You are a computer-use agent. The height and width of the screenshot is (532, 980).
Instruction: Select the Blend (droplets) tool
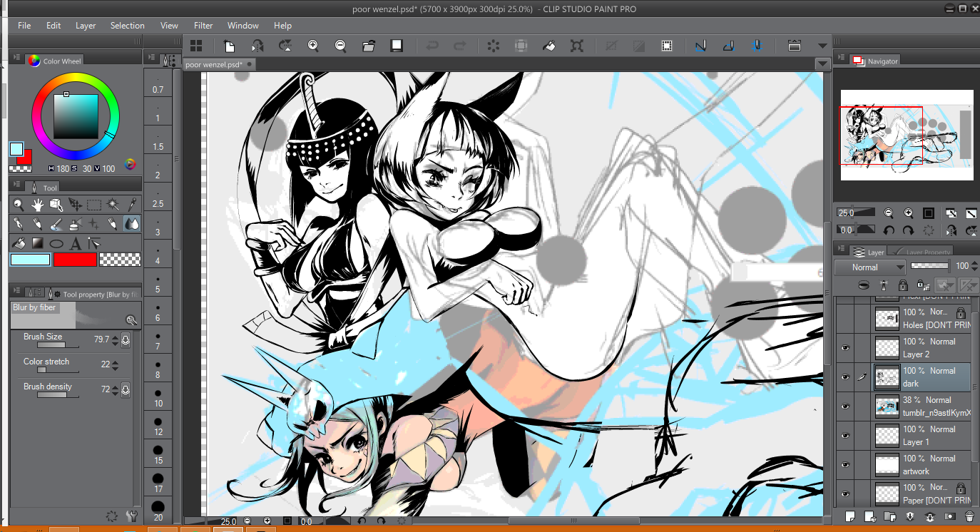tap(132, 224)
